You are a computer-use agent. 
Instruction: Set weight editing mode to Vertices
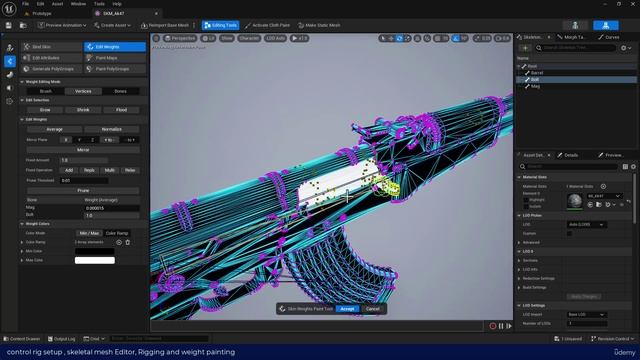pyautogui.click(x=83, y=91)
